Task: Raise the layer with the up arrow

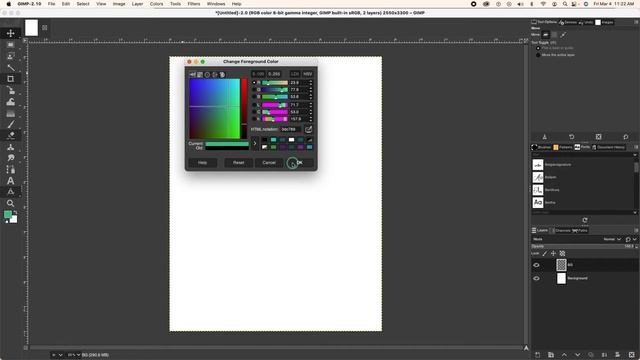Action: coord(564,355)
